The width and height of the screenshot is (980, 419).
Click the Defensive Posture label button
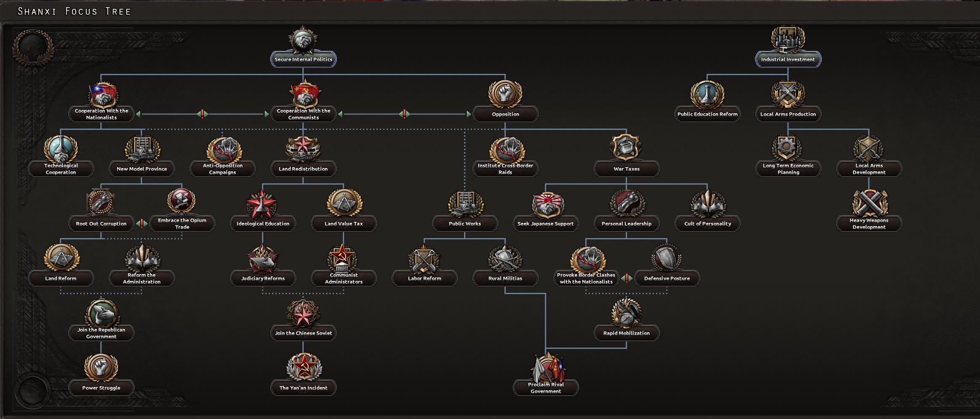667,278
